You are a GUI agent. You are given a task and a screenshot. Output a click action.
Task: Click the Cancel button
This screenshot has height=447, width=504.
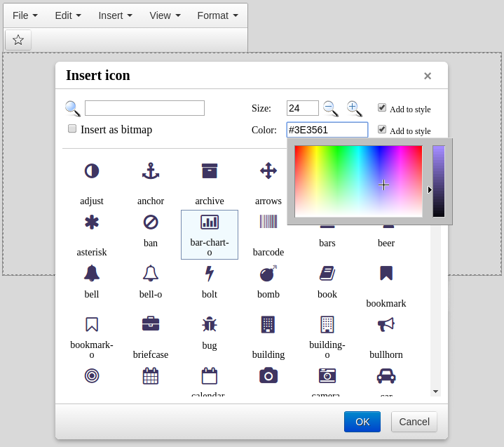click(414, 422)
